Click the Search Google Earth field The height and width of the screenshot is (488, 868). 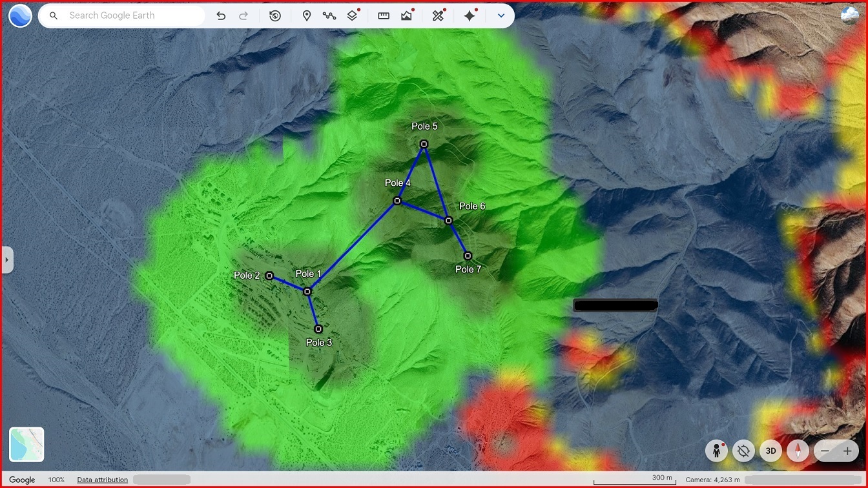point(129,15)
